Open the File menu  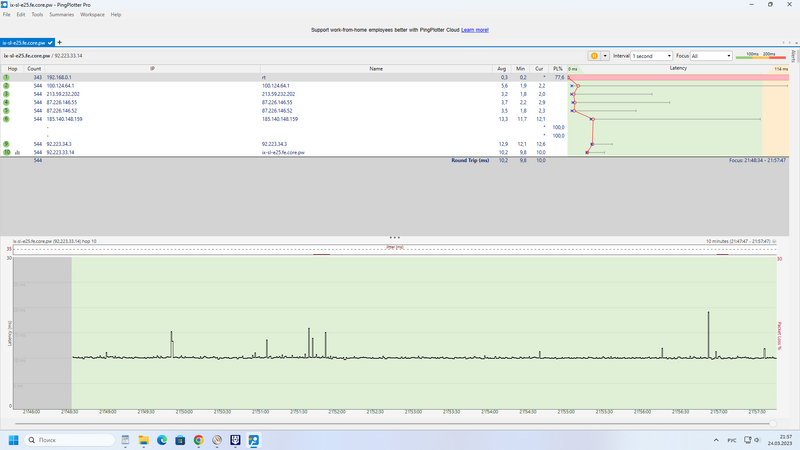pyautogui.click(x=7, y=15)
